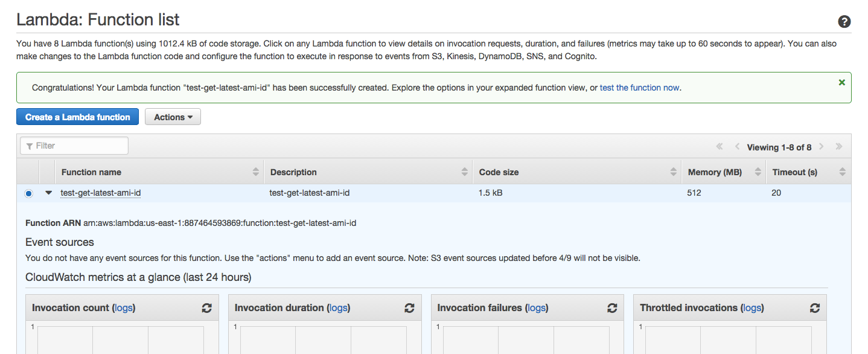Refresh the Invocation failures chart
The image size is (868, 354).
pos(612,307)
